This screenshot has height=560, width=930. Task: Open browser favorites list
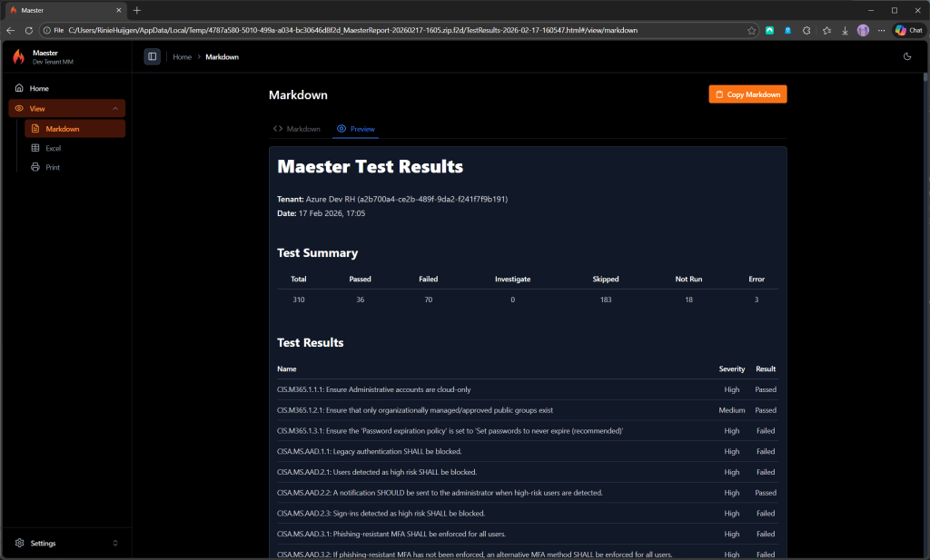click(x=826, y=30)
